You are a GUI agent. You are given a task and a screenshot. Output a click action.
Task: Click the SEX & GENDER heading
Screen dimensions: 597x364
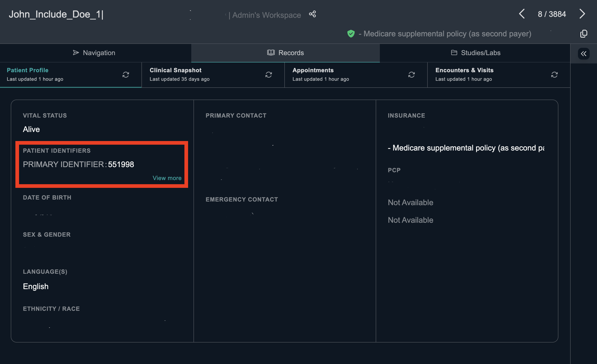point(47,235)
